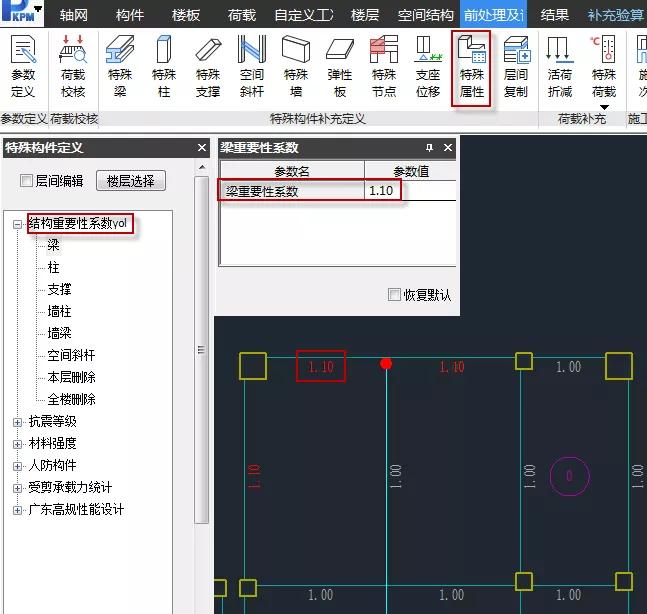647x614 pixels.
Task: Click the 楼层选择 floor selection button
Action: click(x=131, y=181)
